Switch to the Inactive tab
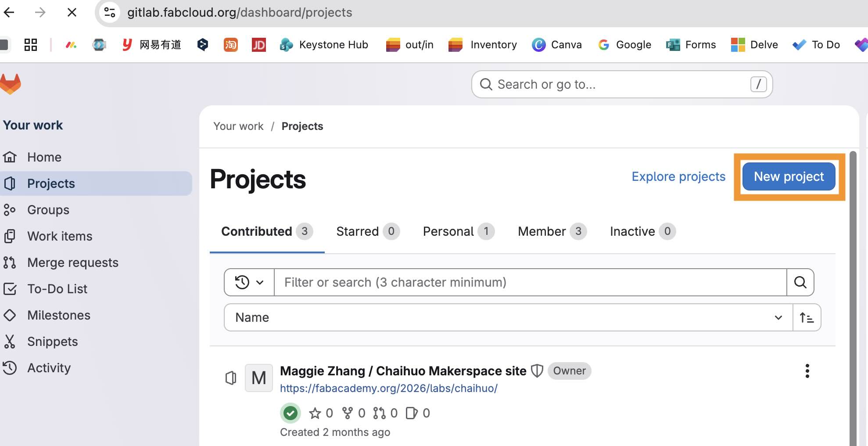This screenshot has height=446, width=868. tap(642, 231)
